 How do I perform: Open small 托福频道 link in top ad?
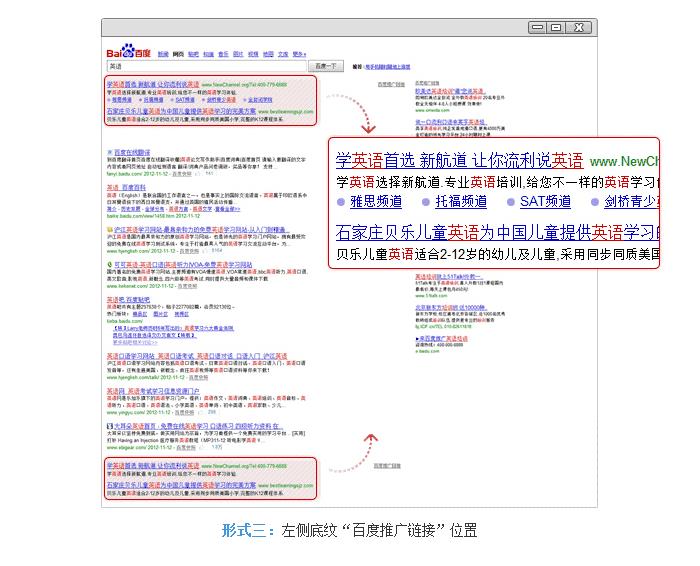[x=153, y=100]
